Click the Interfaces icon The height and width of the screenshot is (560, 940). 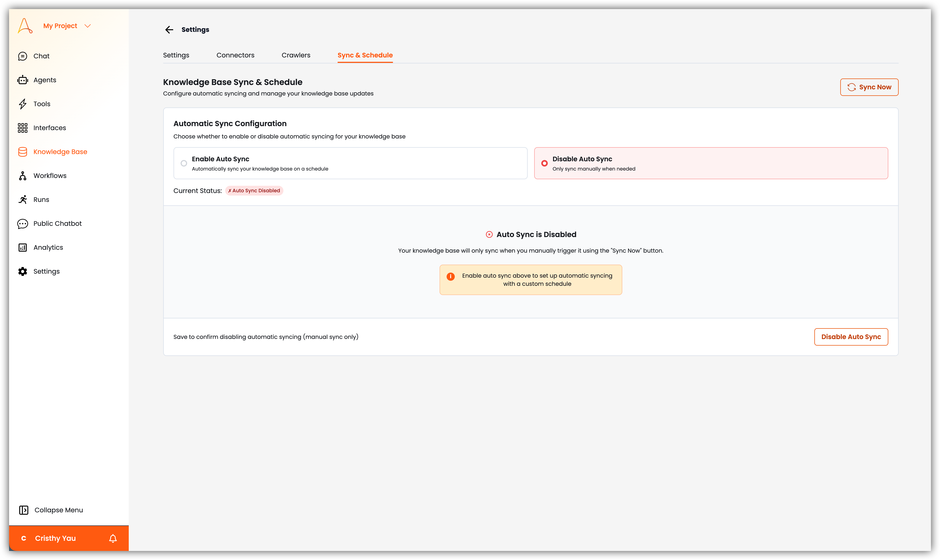pos(23,128)
